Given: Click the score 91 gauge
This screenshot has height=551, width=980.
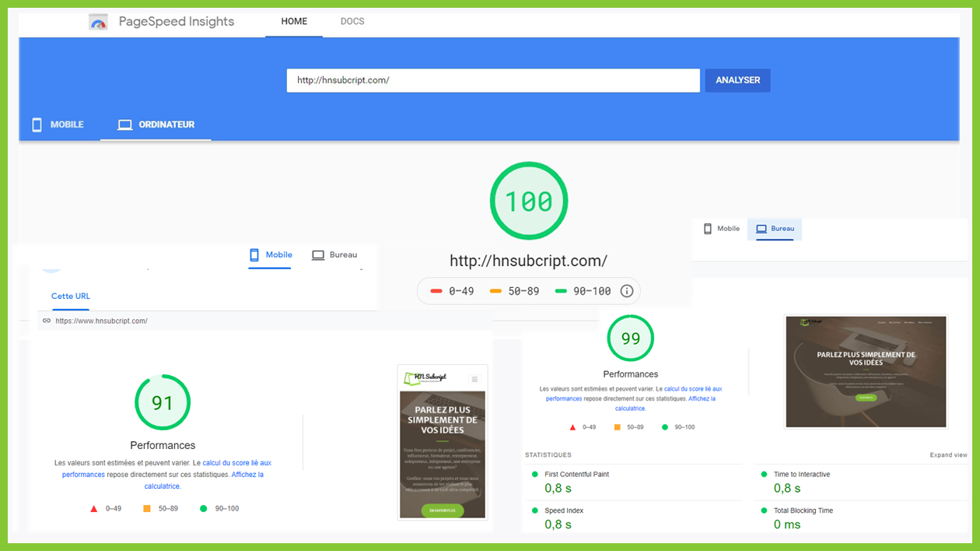Looking at the screenshot, I should [x=163, y=402].
